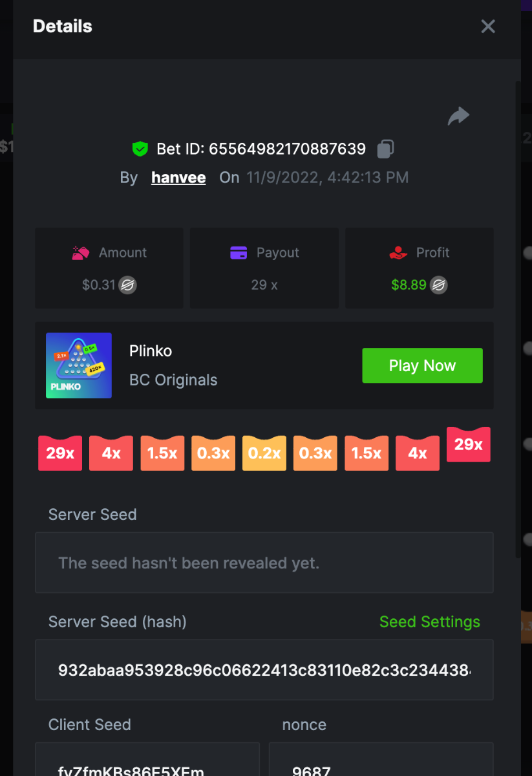Image resolution: width=532 pixels, height=776 pixels.
Task: Close the Details dialog
Action: tap(488, 26)
